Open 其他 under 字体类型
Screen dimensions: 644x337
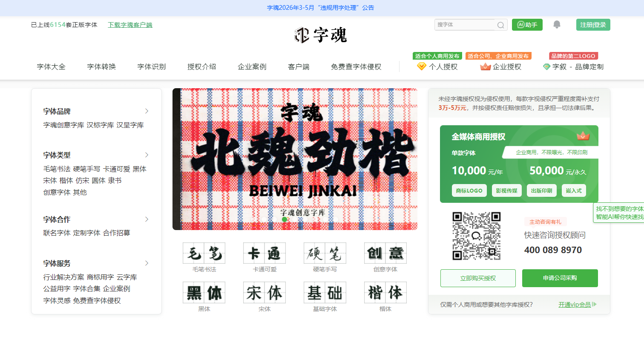tap(80, 192)
